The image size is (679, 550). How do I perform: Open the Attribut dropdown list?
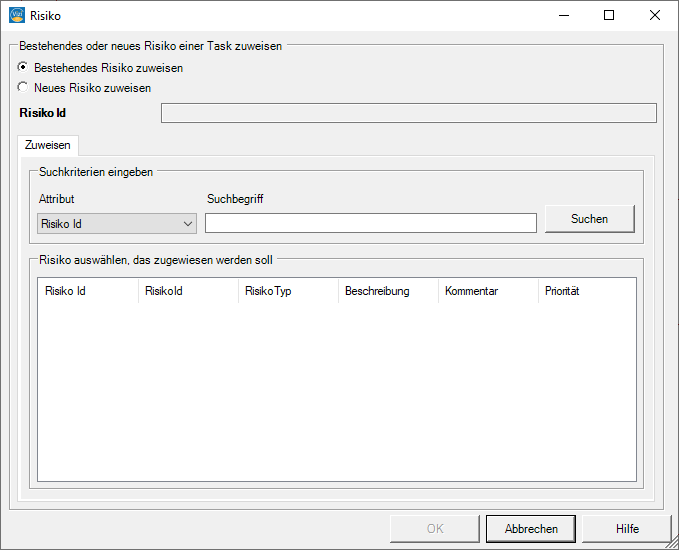tap(117, 223)
